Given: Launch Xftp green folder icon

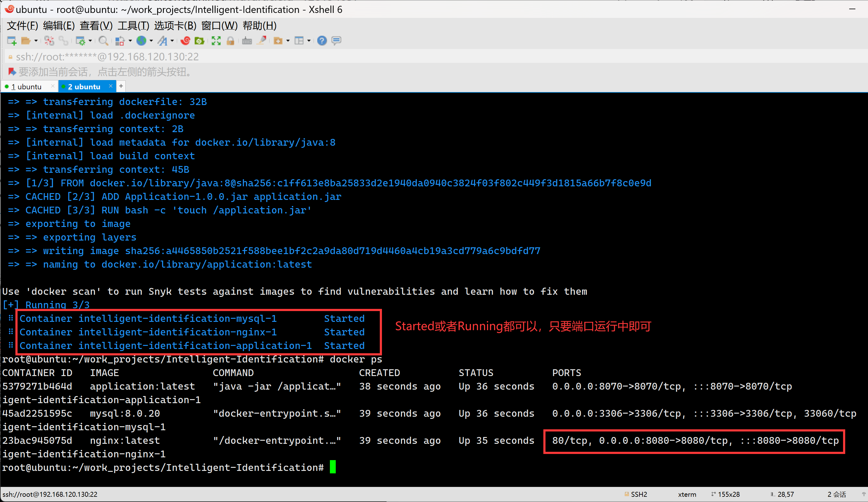Looking at the screenshot, I should (x=199, y=41).
